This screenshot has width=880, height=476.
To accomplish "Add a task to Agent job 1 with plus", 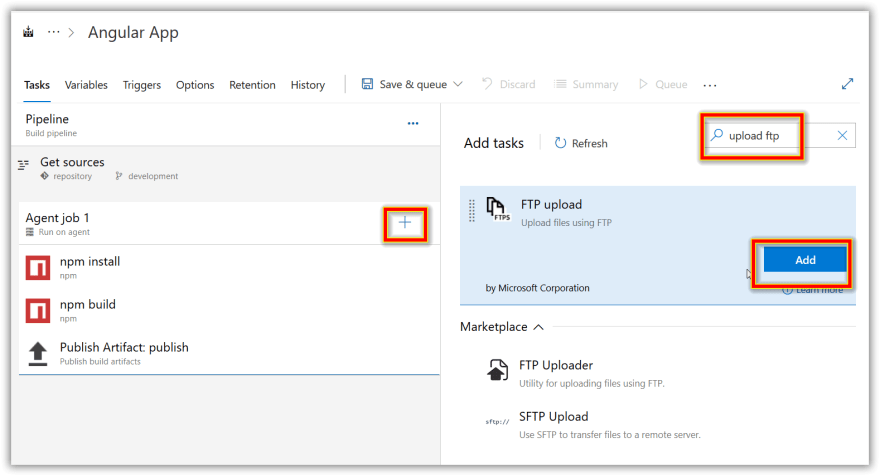I will point(405,223).
